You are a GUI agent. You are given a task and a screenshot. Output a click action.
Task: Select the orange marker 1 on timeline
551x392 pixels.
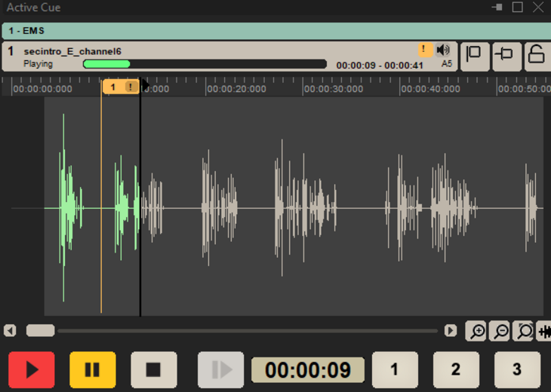point(113,87)
